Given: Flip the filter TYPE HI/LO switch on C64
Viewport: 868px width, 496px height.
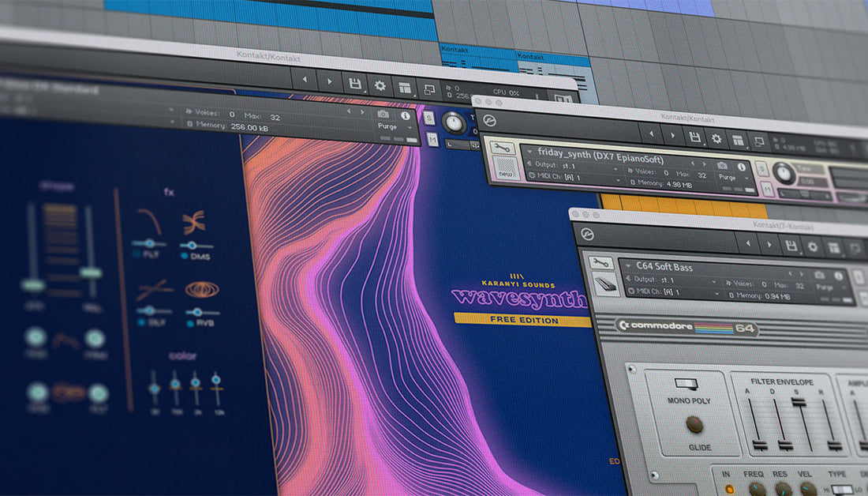Looking at the screenshot, I should point(843,490).
